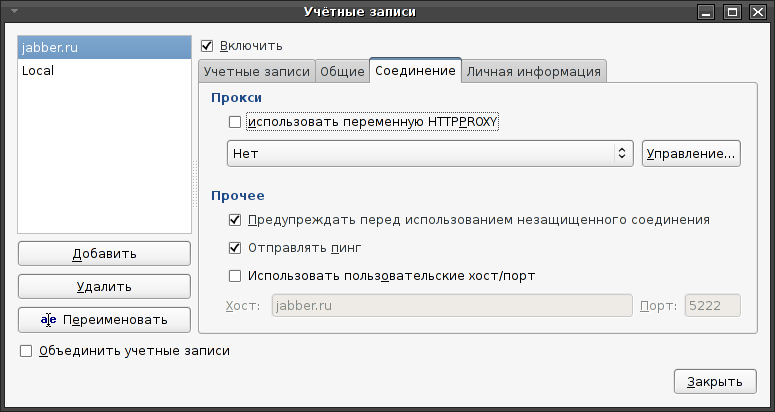Click the Добавить button

point(104,253)
